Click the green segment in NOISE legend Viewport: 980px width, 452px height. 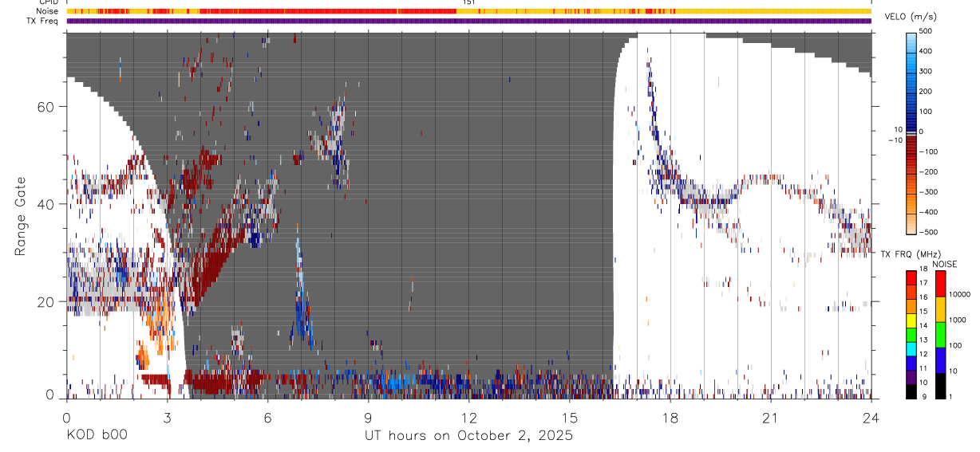[940, 335]
